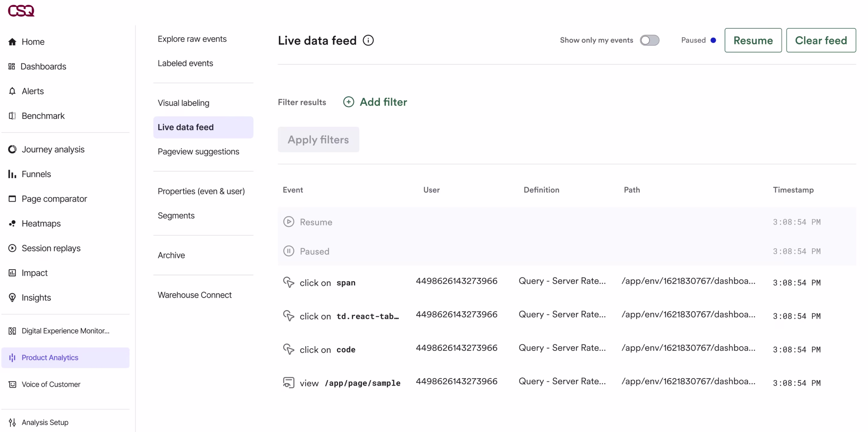Click the Clear feed button

pos(820,41)
